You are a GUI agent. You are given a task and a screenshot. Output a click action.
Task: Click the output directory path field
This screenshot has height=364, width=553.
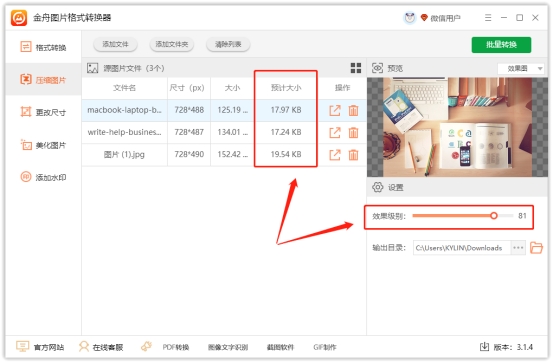point(462,248)
